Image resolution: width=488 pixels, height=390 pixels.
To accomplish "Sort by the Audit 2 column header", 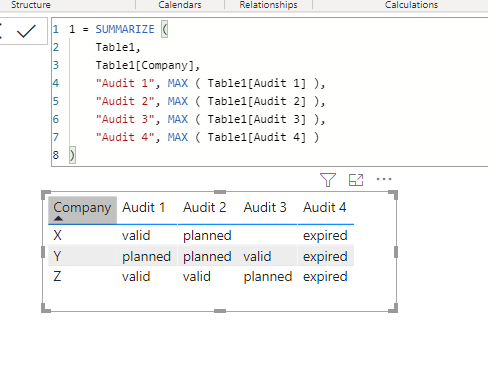I will 204,207.
